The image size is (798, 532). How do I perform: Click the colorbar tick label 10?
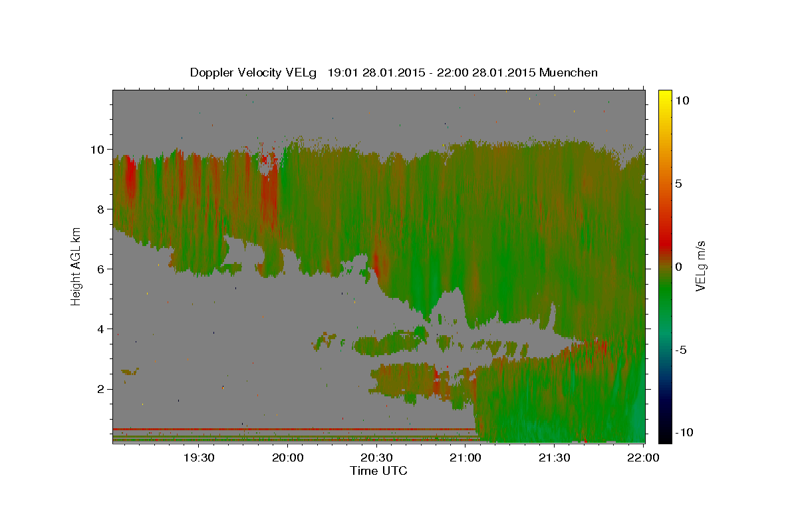(682, 100)
